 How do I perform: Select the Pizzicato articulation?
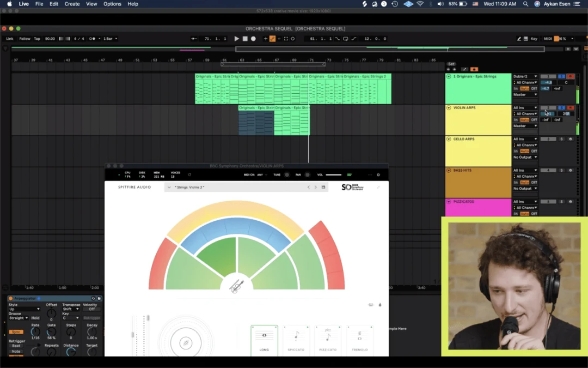pos(328,340)
